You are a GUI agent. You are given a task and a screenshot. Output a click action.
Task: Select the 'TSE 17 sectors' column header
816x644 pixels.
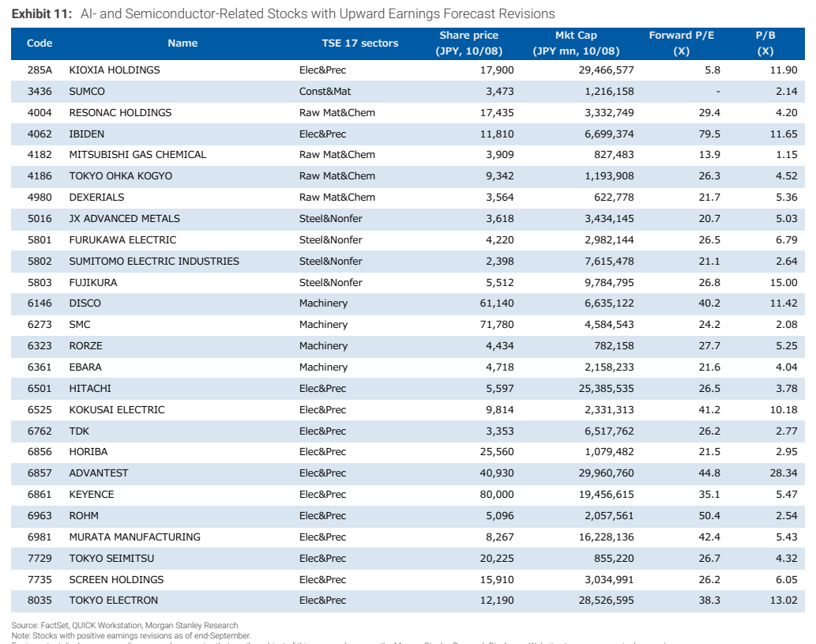360,43
